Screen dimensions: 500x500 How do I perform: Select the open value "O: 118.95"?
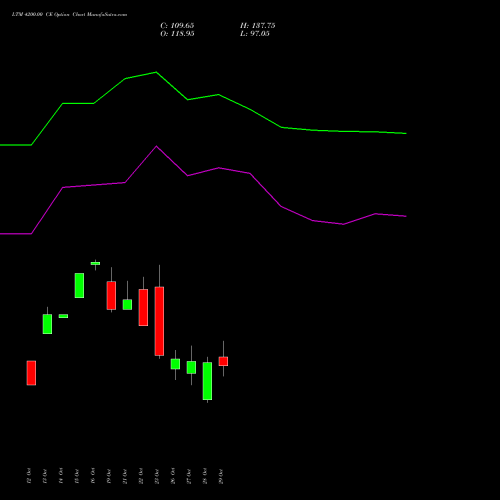177,34
